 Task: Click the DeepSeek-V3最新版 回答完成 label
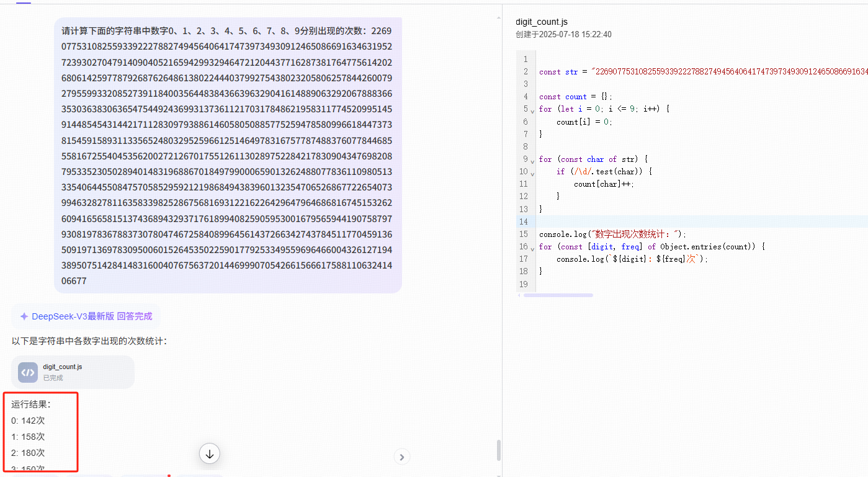(92, 316)
